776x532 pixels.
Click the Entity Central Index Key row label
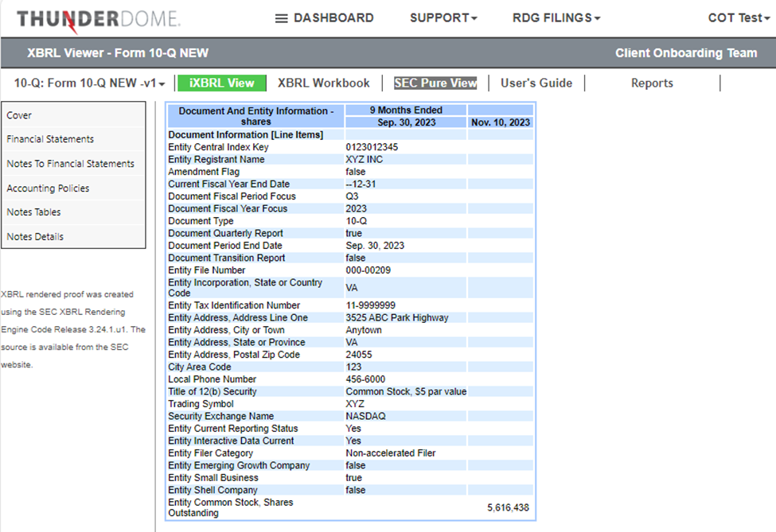[x=218, y=147]
